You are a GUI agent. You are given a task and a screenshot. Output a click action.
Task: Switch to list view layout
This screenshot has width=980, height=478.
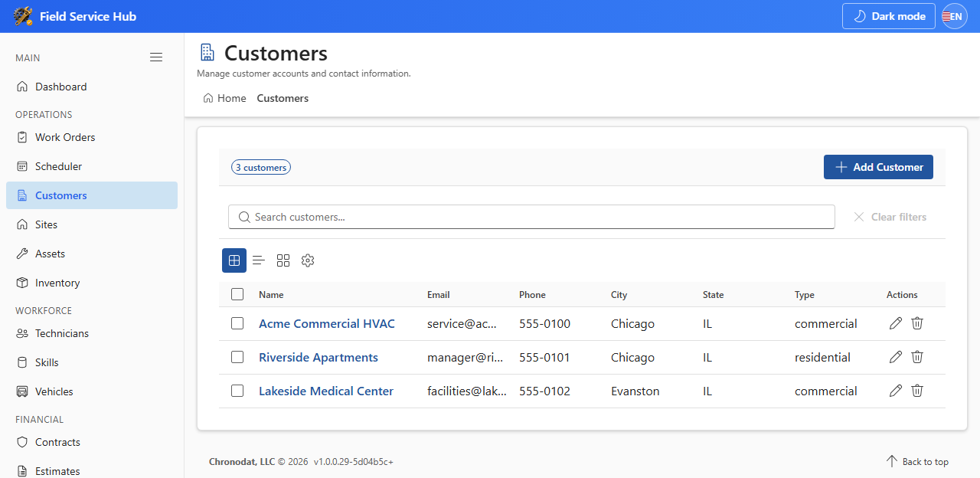(x=259, y=260)
